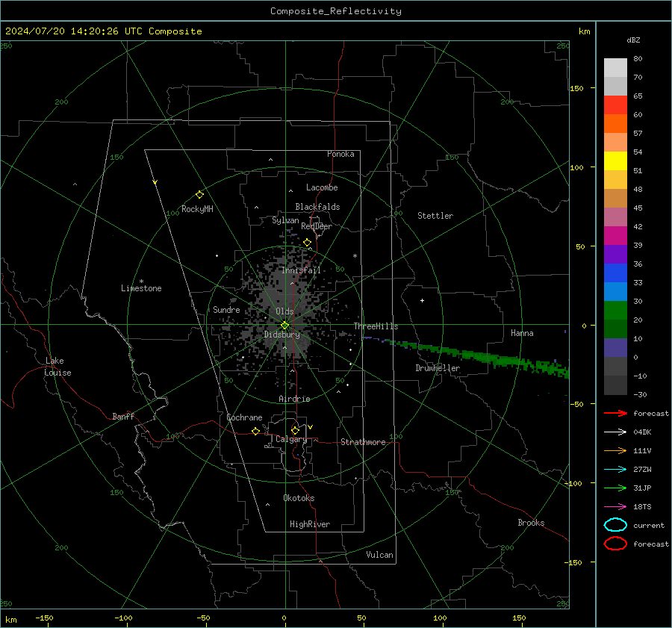
Task: Click the green 31JP arrow in legend
Action: tap(615, 488)
